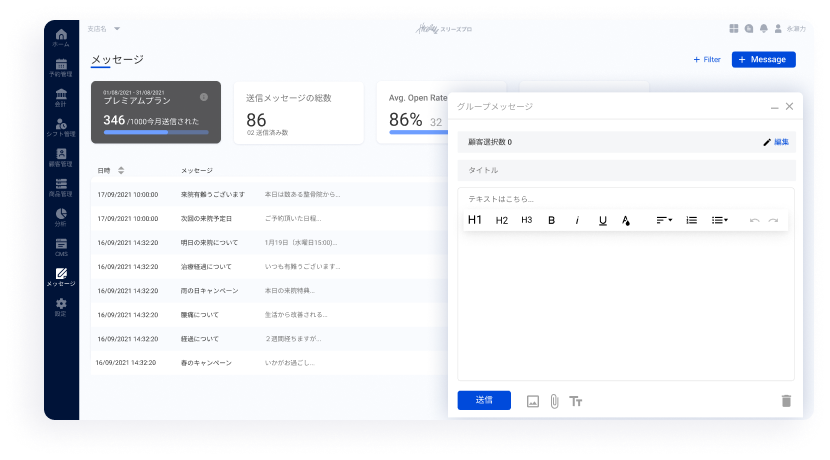Click the + Message button

763,59
